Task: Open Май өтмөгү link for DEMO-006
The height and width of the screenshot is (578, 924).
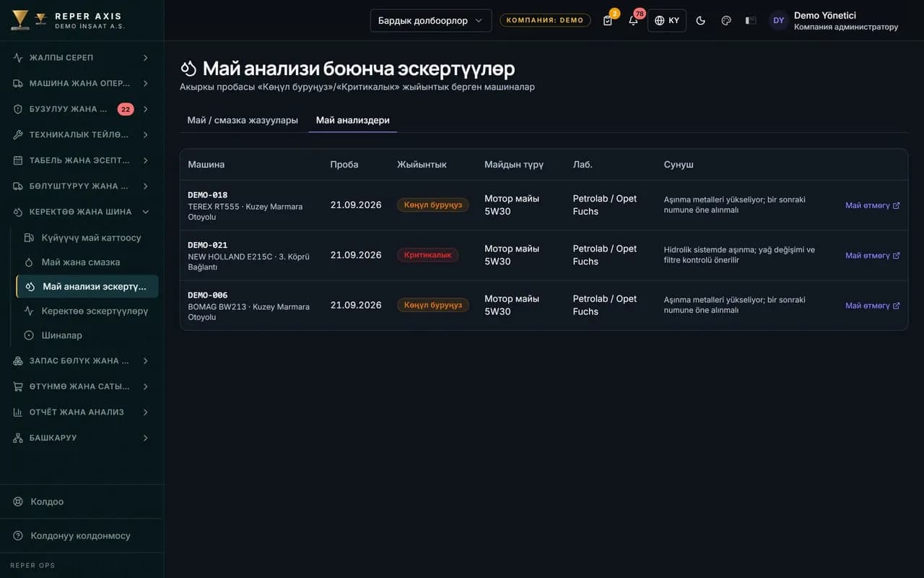Action: pos(873,306)
